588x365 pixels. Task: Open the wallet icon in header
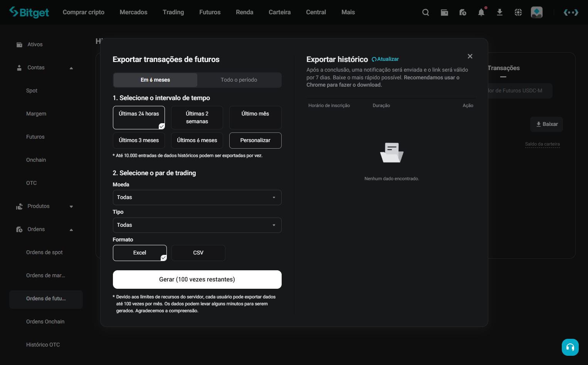coord(444,12)
